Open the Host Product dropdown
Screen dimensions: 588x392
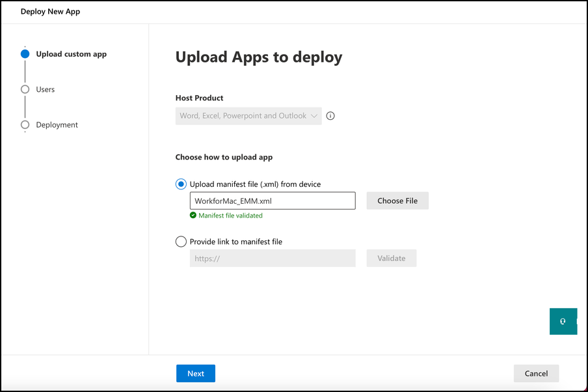[248, 116]
